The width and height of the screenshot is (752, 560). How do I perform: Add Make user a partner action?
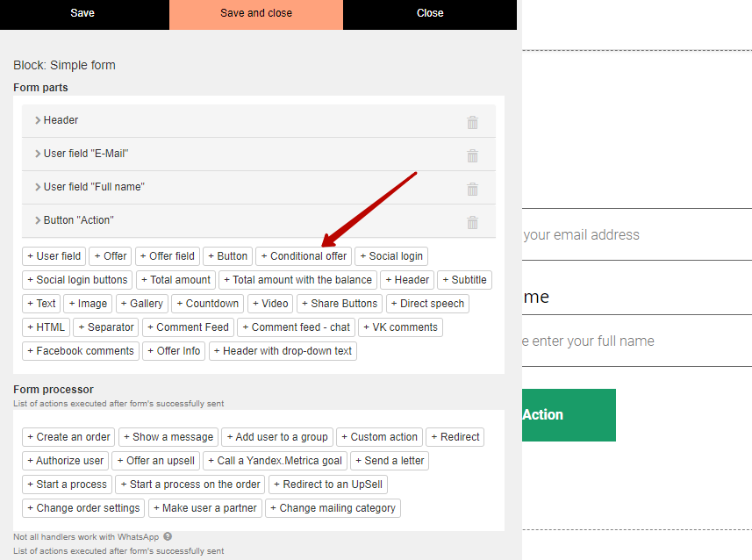[x=205, y=508]
